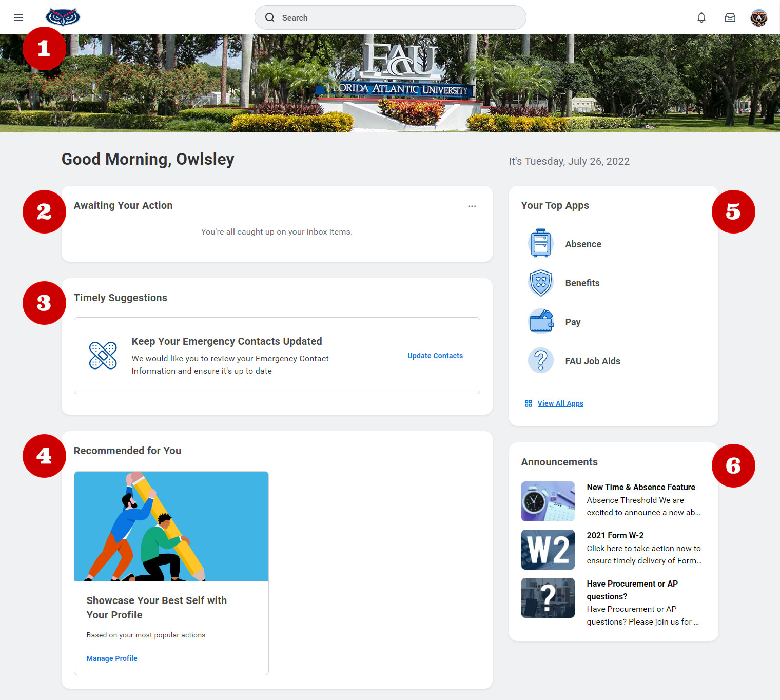The height and width of the screenshot is (700, 780).
Task: Open the Procurement or AP questions announcement
Action: click(x=632, y=590)
